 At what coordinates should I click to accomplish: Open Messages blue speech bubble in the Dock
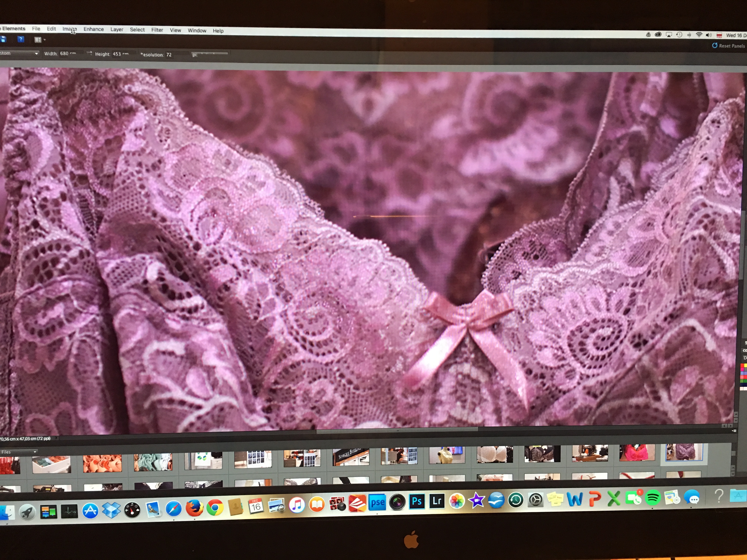(x=692, y=497)
